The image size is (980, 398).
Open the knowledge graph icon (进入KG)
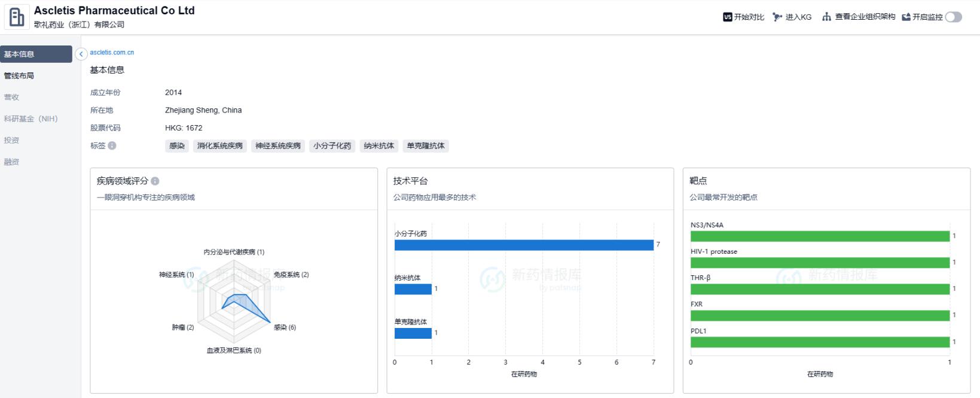pyautogui.click(x=777, y=17)
